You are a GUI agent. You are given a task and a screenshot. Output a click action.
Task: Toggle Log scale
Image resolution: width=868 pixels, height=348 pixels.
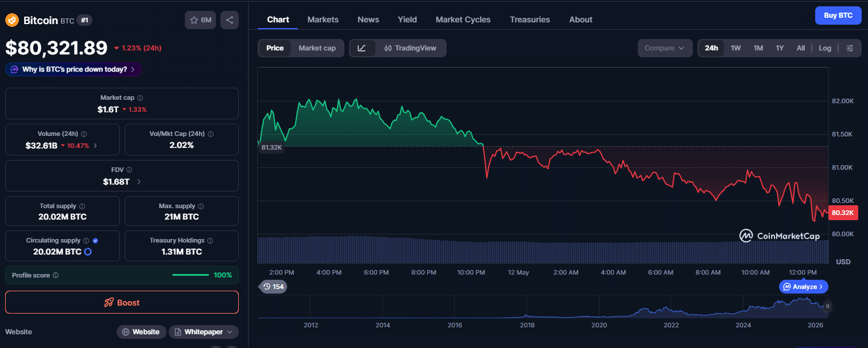(x=825, y=48)
